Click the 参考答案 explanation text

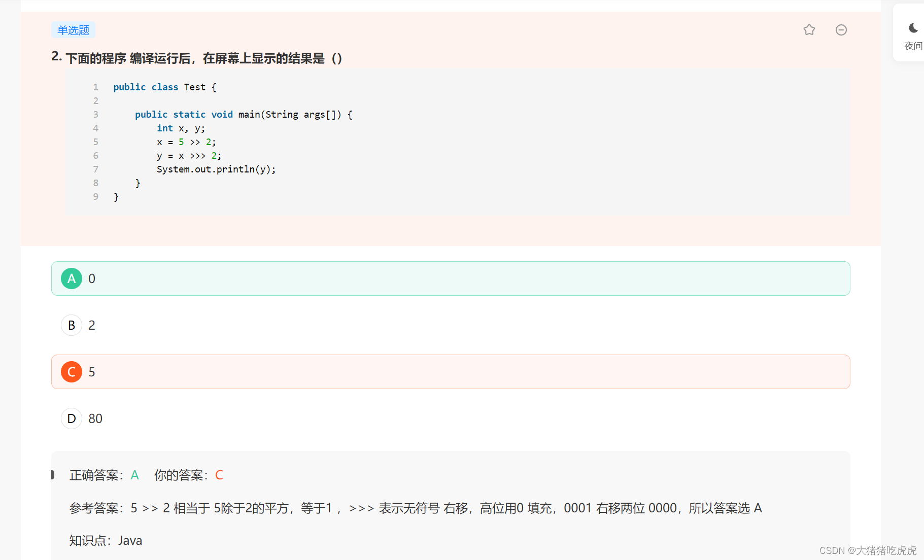point(416,508)
